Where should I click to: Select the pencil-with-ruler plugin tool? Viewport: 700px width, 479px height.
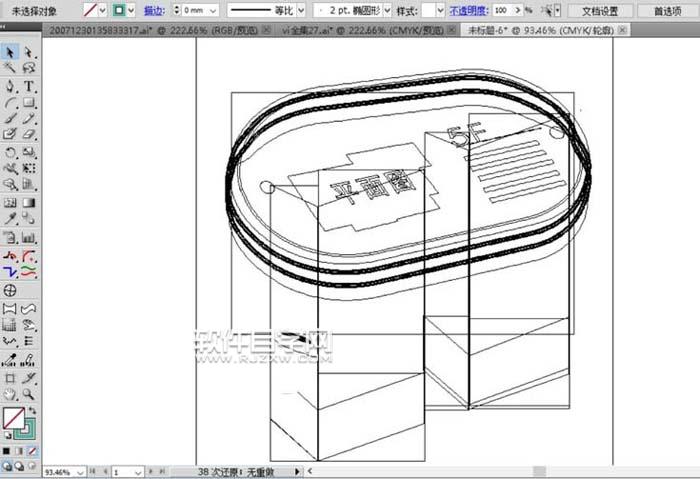(29, 360)
